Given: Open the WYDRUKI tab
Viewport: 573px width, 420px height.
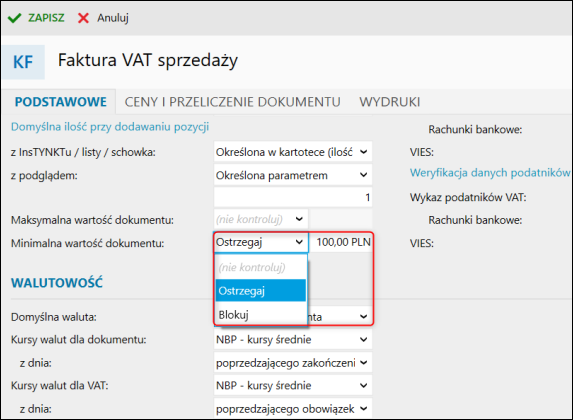Looking at the screenshot, I should tap(390, 102).
